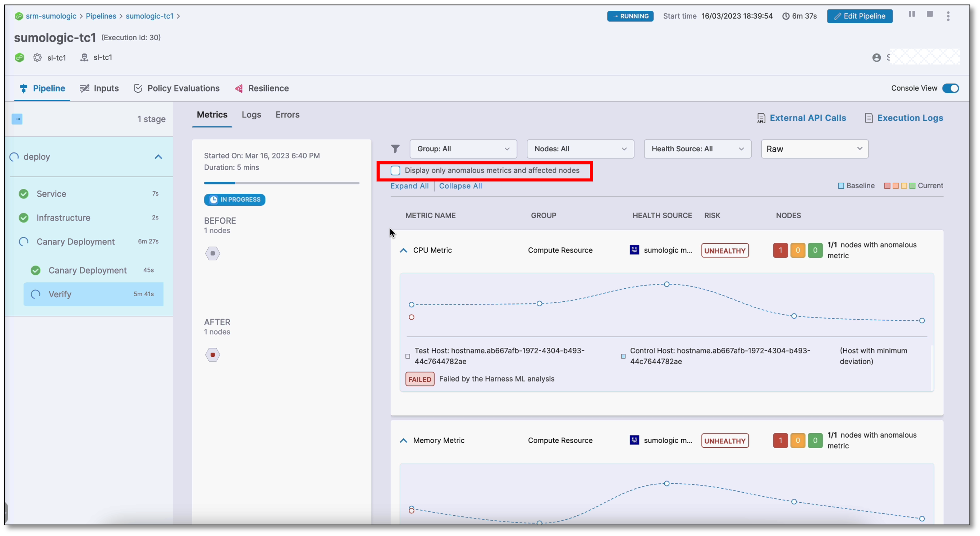The width and height of the screenshot is (980, 536).
Task: Open the Nodes: All dropdown
Action: [x=580, y=149]
